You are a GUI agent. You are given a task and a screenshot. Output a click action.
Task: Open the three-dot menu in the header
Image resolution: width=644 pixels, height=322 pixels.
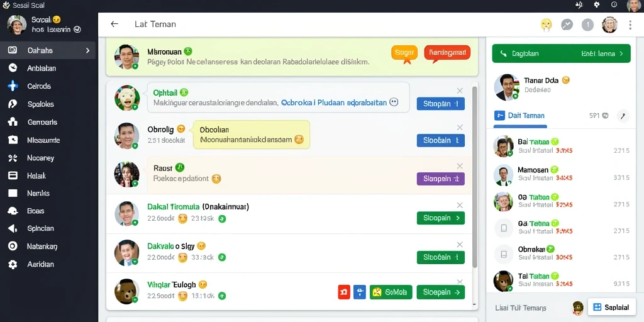click(x=630, y=25)
